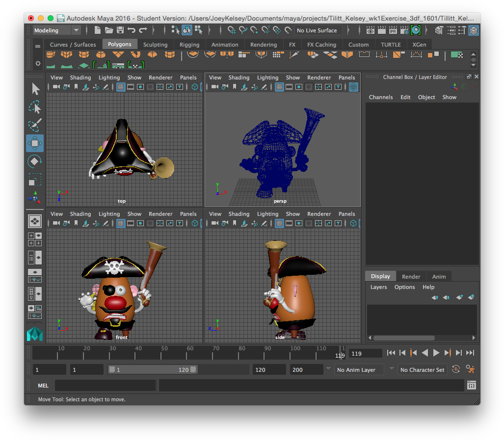
Task: Go to the start of the playback range
Action: (x=391, y=353)
